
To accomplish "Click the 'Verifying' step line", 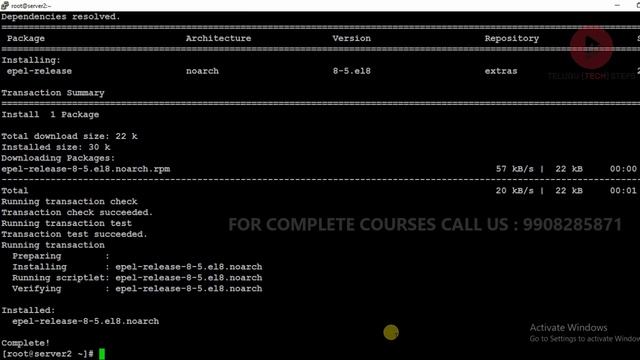I will [x=137, y=289].
